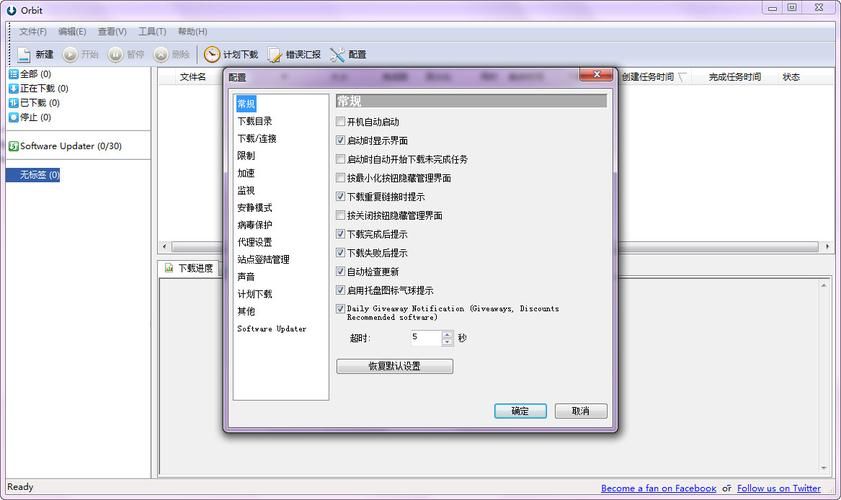Click the 配置 settings tool icon
Screen dimensions: 841x500
(x=337, y=55)
